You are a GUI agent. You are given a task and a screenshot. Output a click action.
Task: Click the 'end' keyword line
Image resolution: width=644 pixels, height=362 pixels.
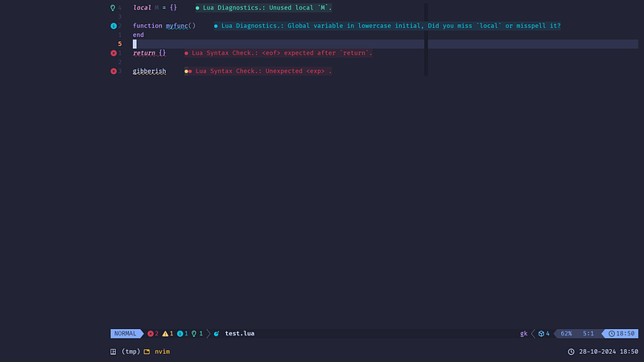point(138,35)
